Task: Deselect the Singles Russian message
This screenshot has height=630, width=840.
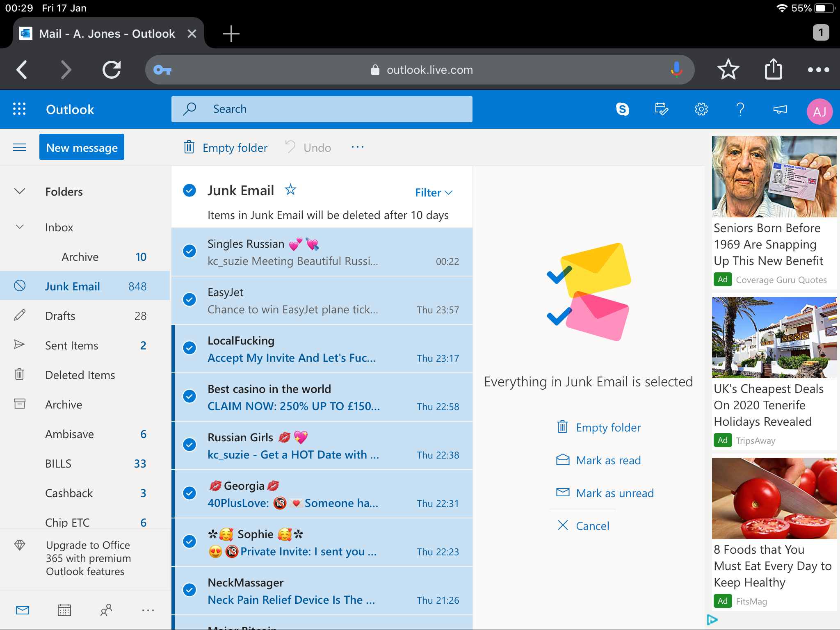Action: coord(189,251)
